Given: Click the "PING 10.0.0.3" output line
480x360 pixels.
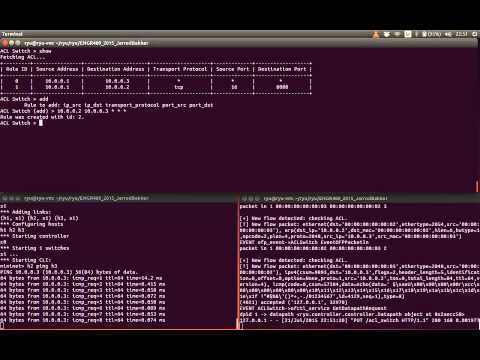Looking at the screenshot, I should [69, 272].
